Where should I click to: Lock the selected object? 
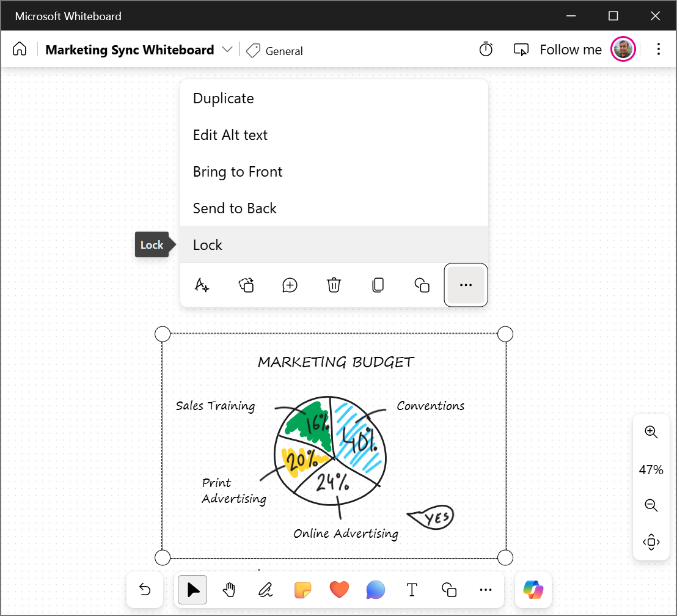coord(207,244)
